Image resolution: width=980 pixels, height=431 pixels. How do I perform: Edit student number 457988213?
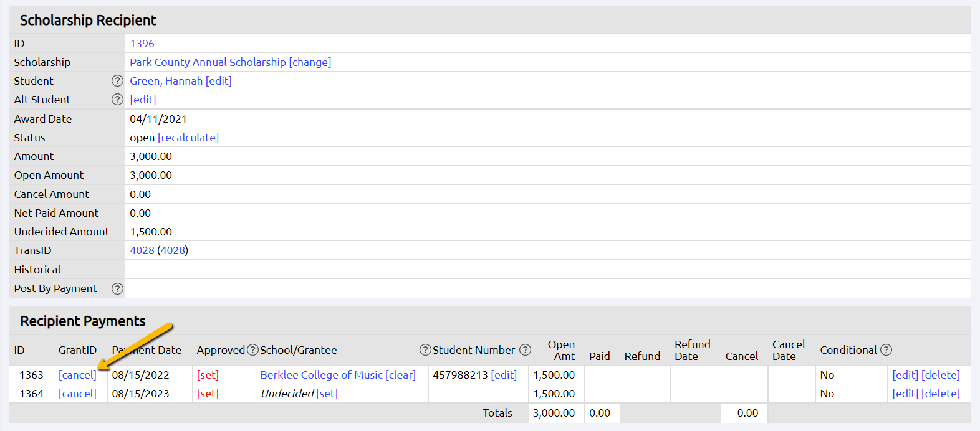coord(504,375)
